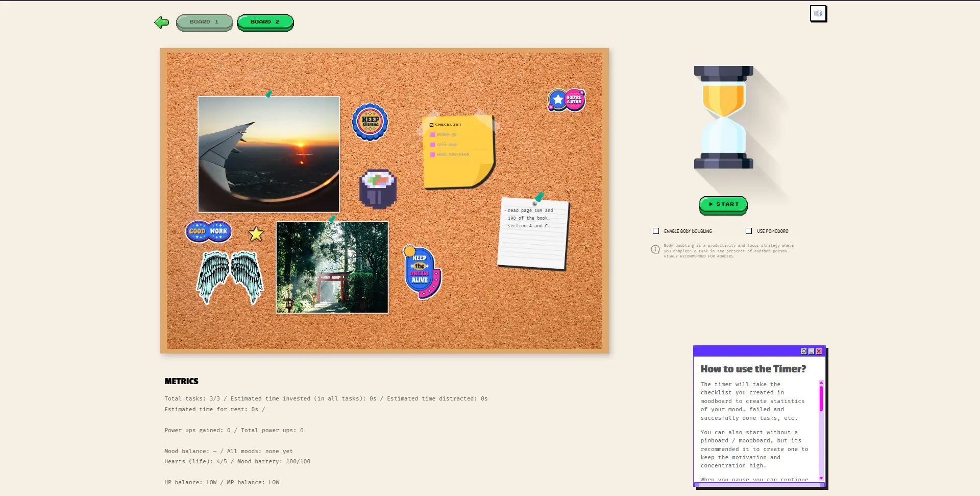Click circle button in Timer help window
This screenshot has height=496, width=980.
point(804,351)
